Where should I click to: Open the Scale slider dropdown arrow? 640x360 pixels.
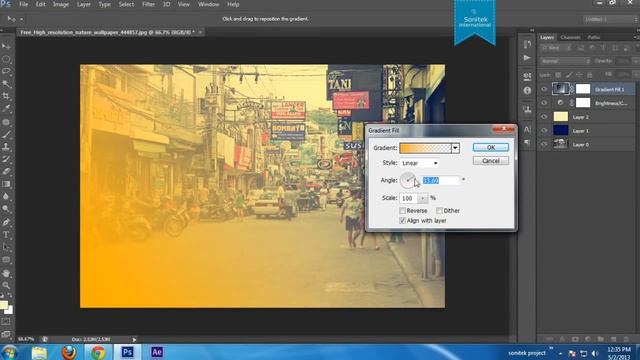pos(423,198)
